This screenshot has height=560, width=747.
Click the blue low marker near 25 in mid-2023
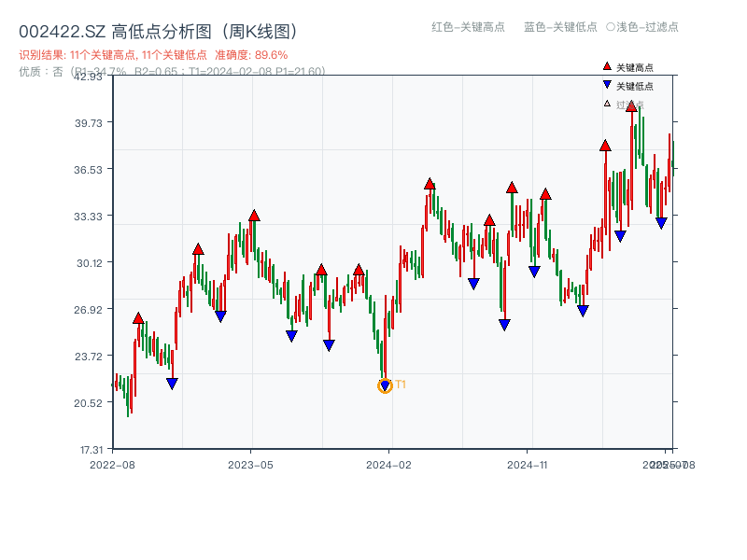coord(291,336)
